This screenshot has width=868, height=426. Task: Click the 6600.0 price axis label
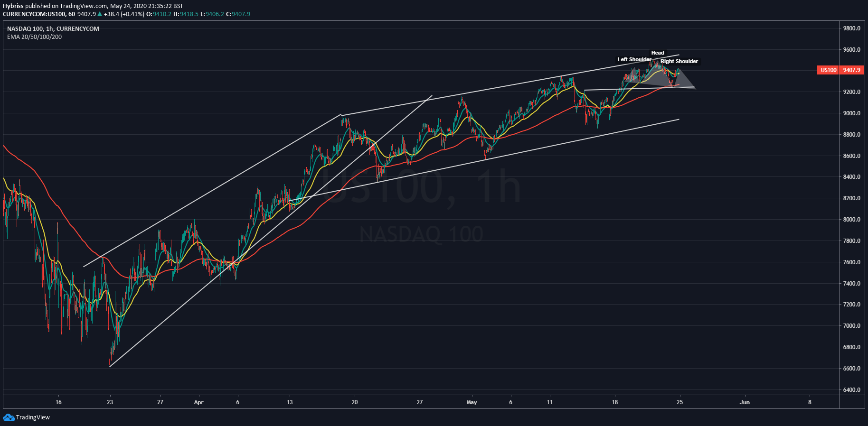(852, 369)
